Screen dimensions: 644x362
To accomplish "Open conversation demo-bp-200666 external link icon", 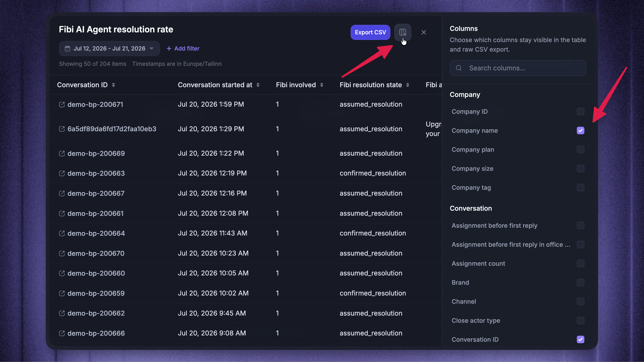I will (x=62, y=333).
